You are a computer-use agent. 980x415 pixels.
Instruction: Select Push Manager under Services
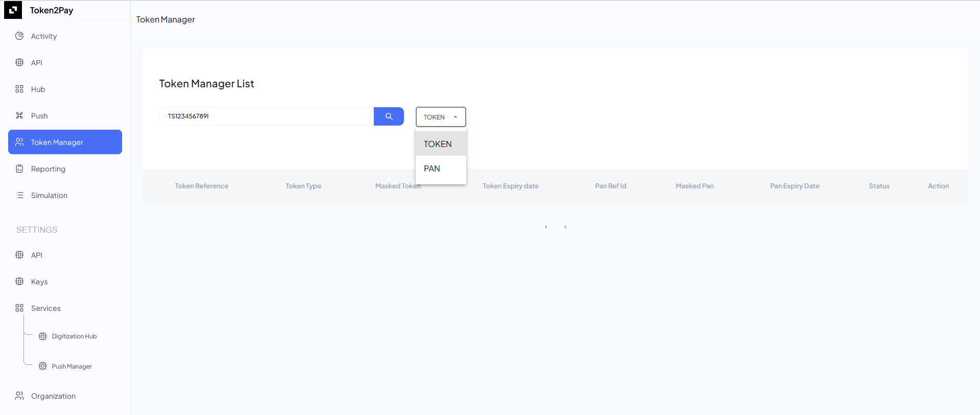click(72, 367)
